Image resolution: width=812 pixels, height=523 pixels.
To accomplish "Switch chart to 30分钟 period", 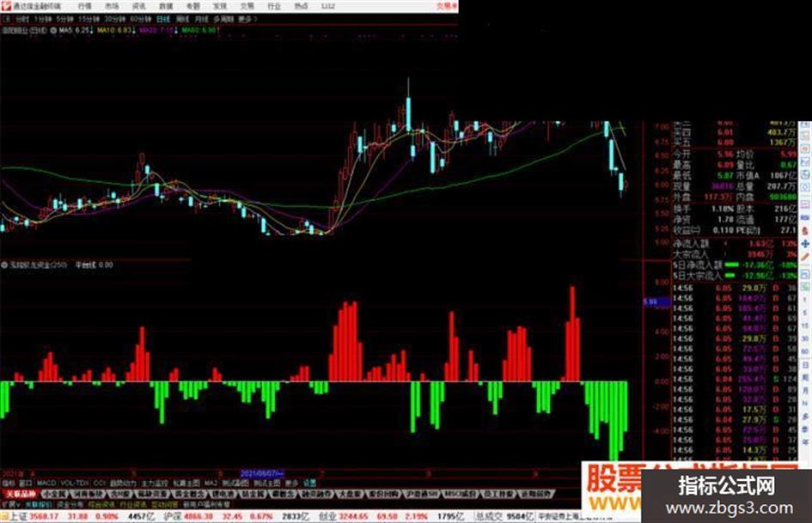I will pyautogui.click(x=115, y=19).
